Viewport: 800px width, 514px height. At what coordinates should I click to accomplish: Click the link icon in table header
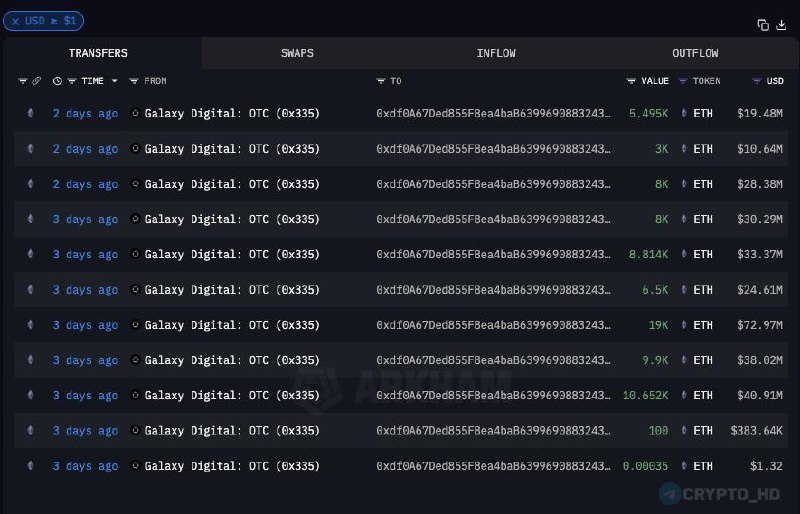click(37, 81)
